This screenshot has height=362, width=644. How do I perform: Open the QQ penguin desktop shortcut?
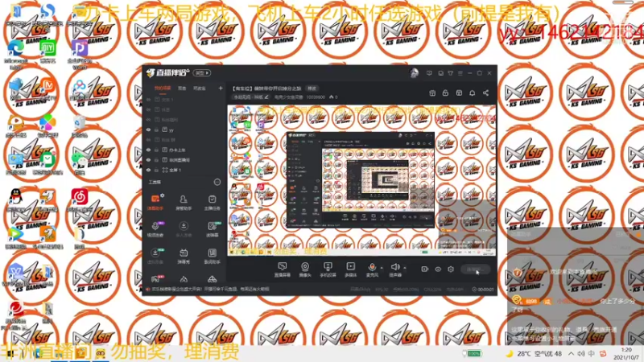(x=16, y=200)
